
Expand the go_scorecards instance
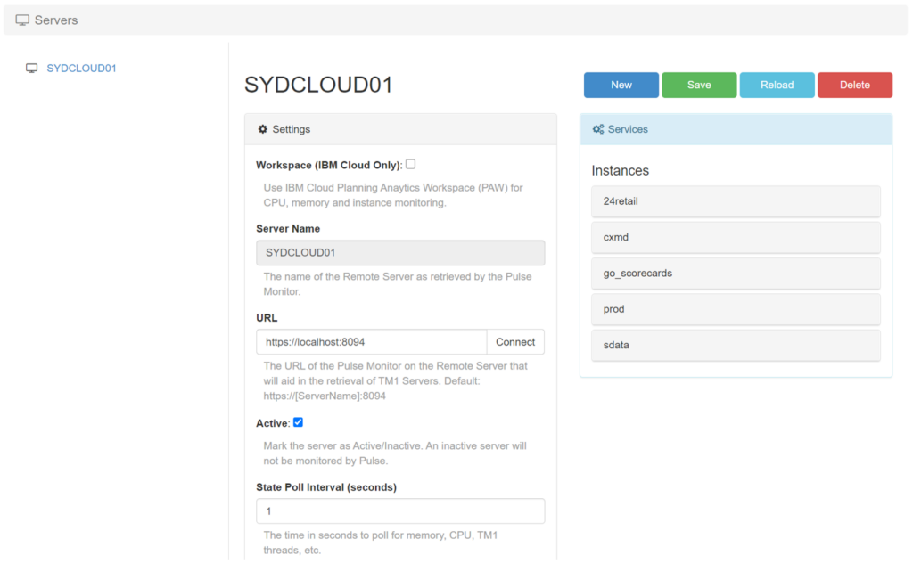coord(736,274)
